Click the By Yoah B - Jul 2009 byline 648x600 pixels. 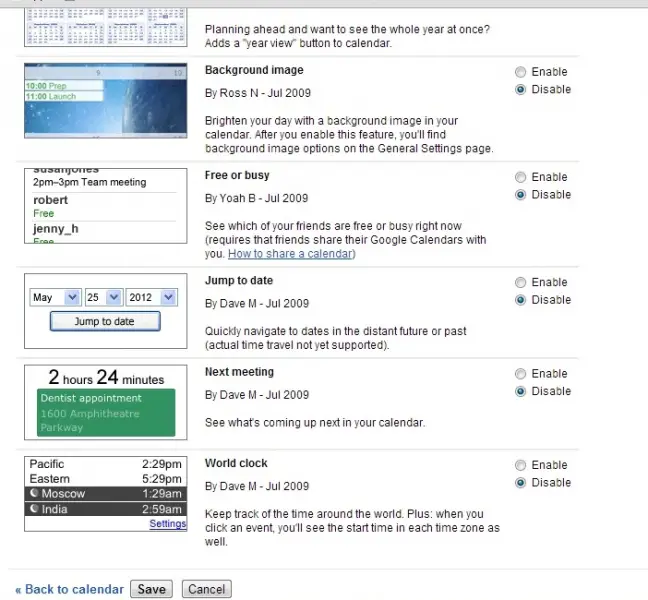coord(257,198)
